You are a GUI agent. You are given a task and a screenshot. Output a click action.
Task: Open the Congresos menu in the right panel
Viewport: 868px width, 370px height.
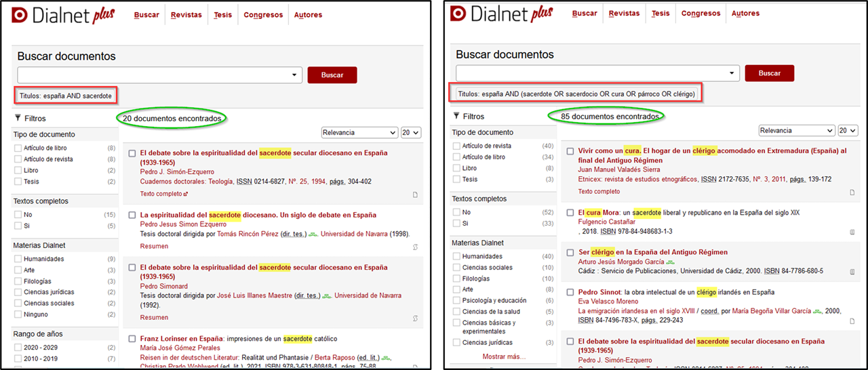pyautogui.click(x=701, y=14)
